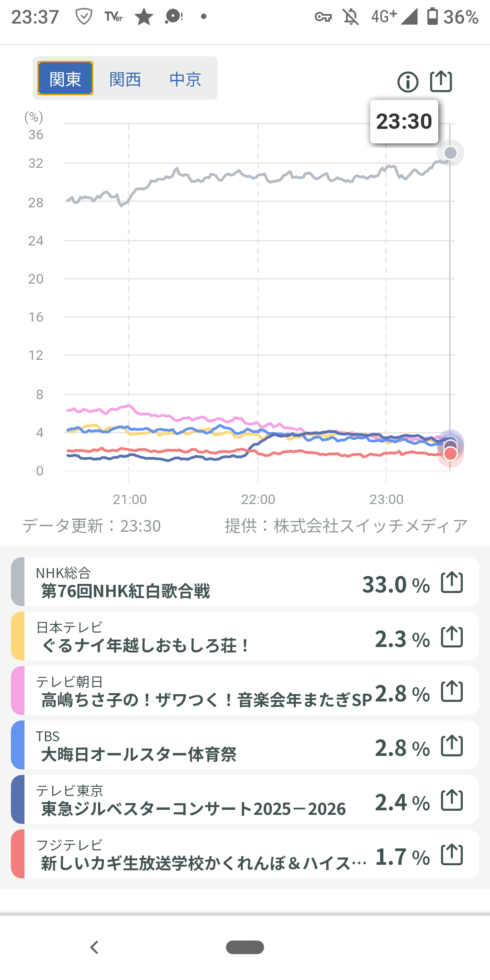
Task: Tap the 23:30 time tooltip
Action: point(404,122)
